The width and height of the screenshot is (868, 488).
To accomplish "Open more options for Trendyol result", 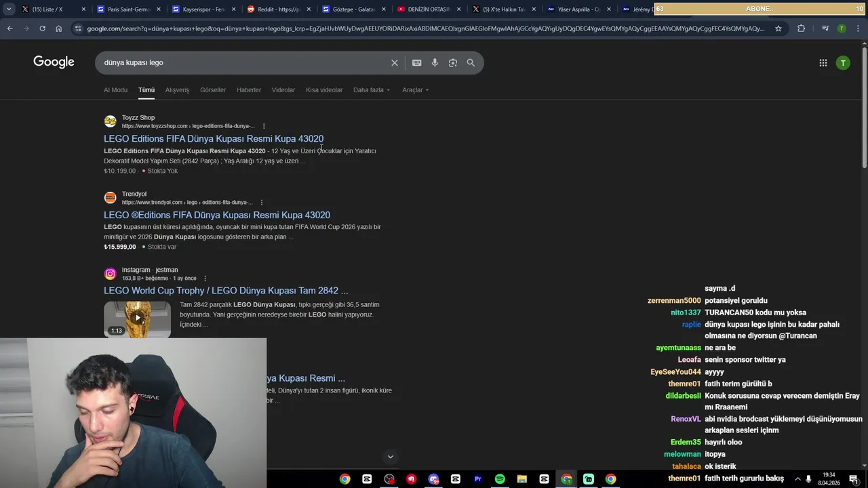I will [262, 202].
